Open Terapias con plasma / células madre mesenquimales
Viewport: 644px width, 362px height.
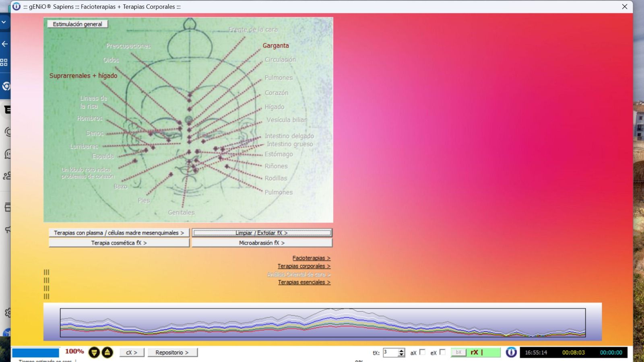[x=119, y=233]
